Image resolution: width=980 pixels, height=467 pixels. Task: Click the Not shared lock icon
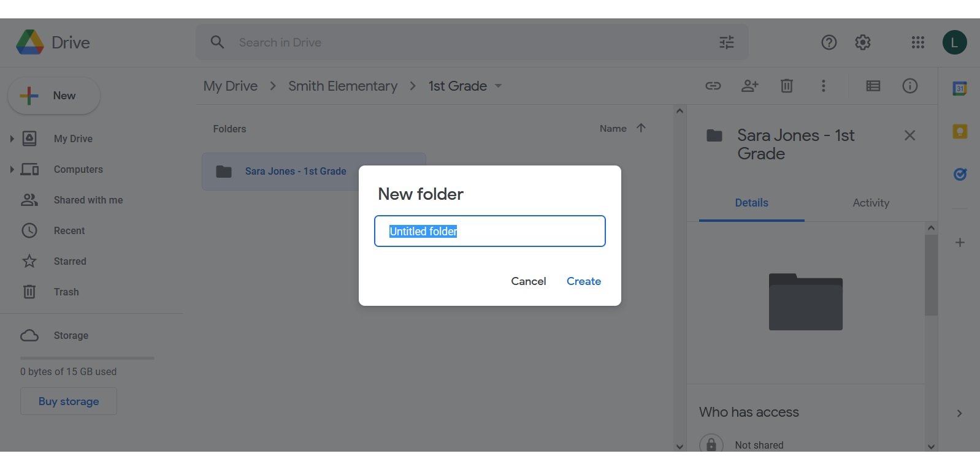pos(711,444)
